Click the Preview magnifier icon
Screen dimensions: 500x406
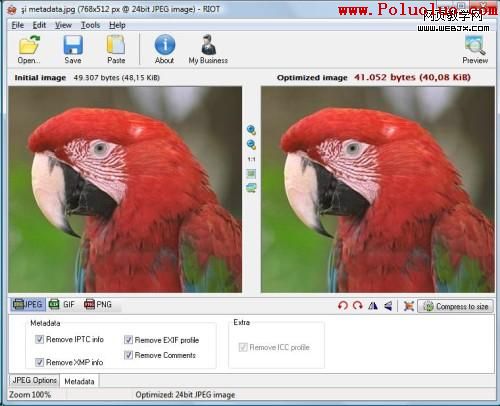tap(475, 45)
